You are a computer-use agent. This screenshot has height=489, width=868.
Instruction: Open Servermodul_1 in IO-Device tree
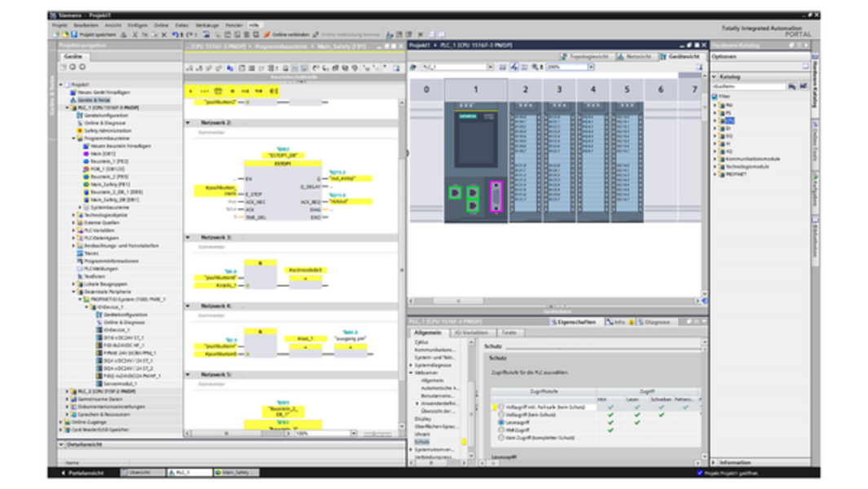pyautogui.click(x=121, y=383)
